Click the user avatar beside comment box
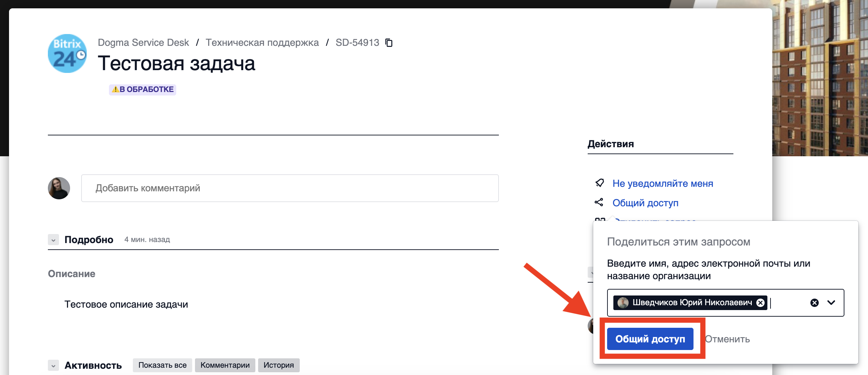The height and width of the screenshot is (375, 868). tap(59, 188)
